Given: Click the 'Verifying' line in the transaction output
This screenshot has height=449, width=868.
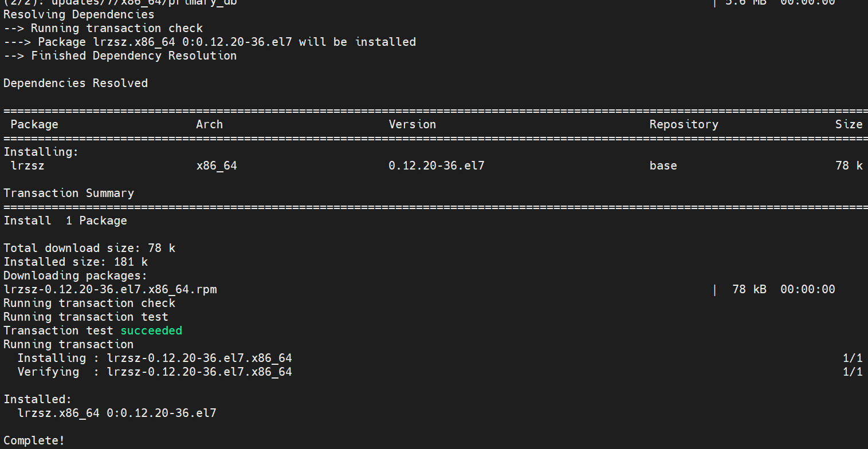Looking at the screenshot, I should tap(155, 372).
